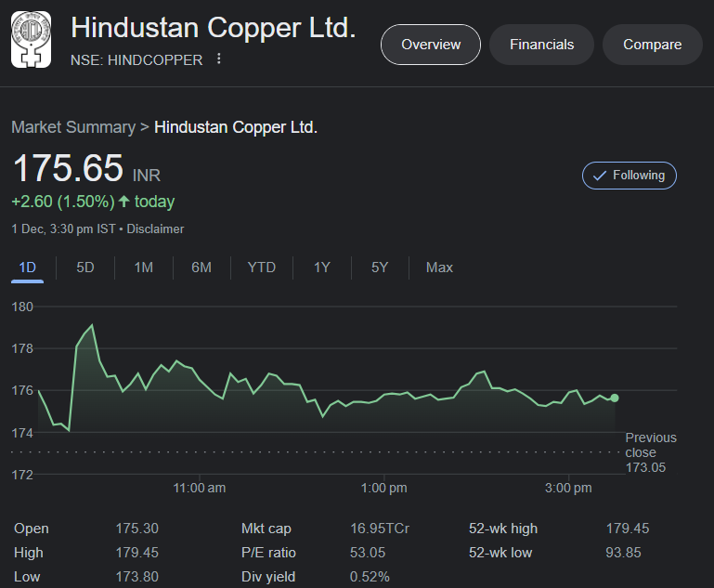Show the 1Y chart range

pos(321,268)
